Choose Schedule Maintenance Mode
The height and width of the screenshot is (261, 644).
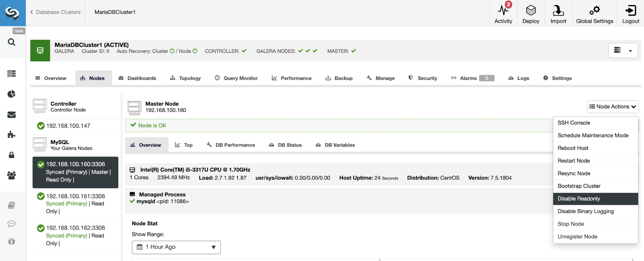[595, 135]
